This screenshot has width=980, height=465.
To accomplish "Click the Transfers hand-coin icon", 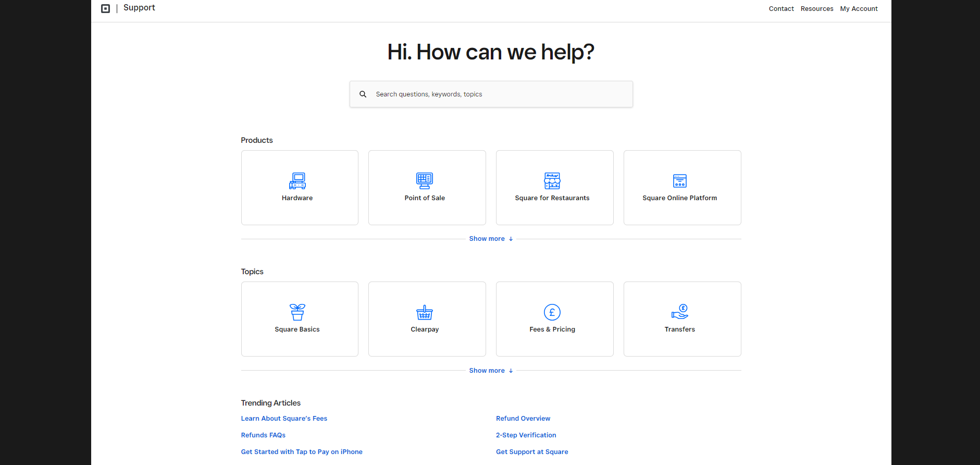I will 680,312.
